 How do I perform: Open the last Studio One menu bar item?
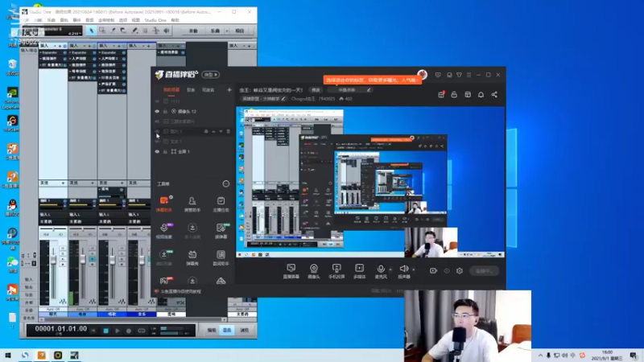175,20
